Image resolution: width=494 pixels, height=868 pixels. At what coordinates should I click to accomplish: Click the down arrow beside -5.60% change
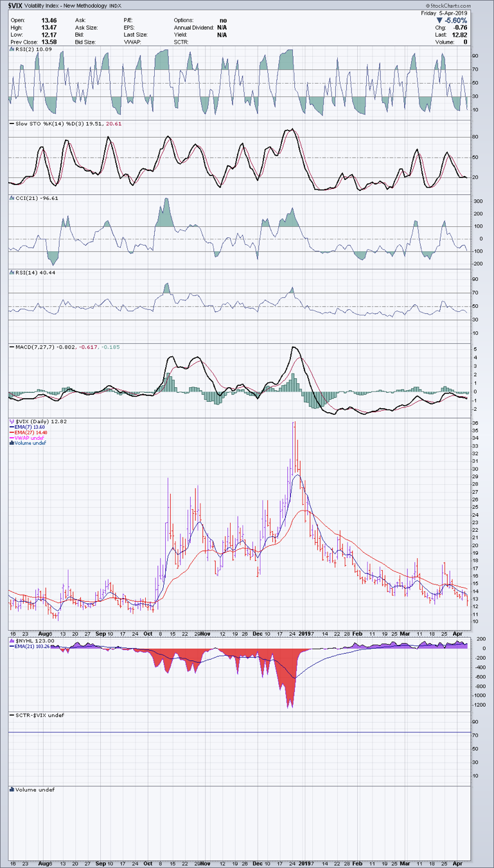tap(439, 20)
